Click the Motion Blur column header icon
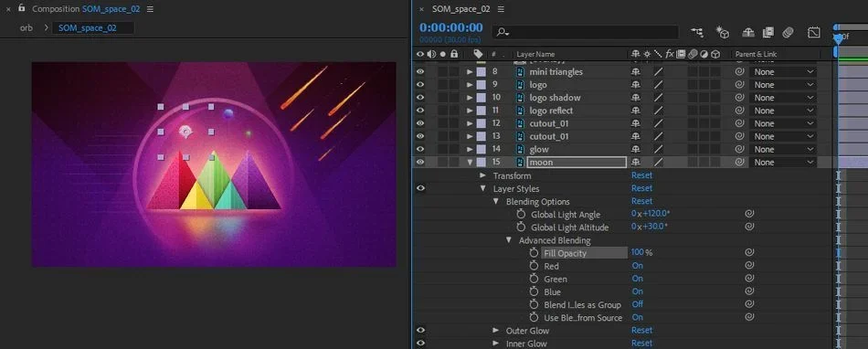868x349 pixels. (x=692, y=54)
